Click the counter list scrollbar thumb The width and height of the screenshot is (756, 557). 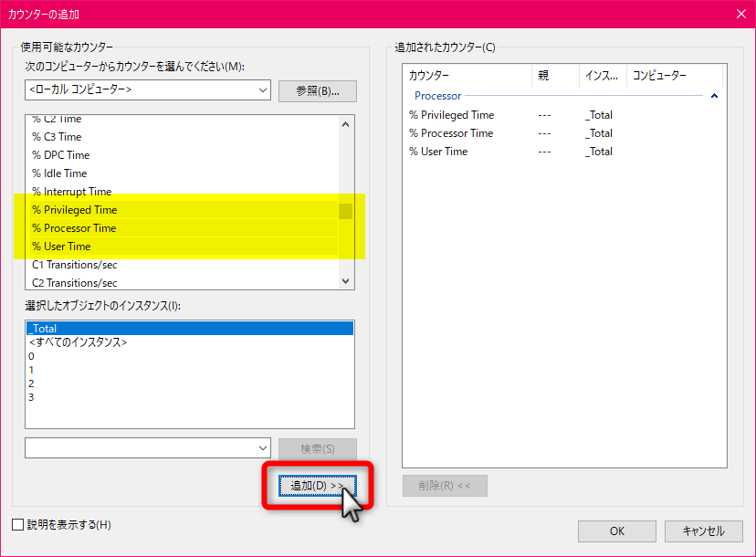point(345,211)
